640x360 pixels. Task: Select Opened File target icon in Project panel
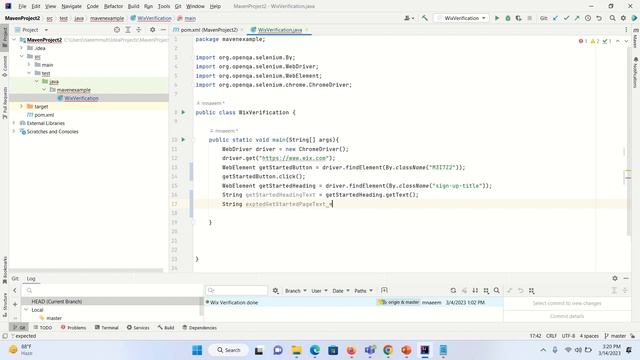point(117,30)
